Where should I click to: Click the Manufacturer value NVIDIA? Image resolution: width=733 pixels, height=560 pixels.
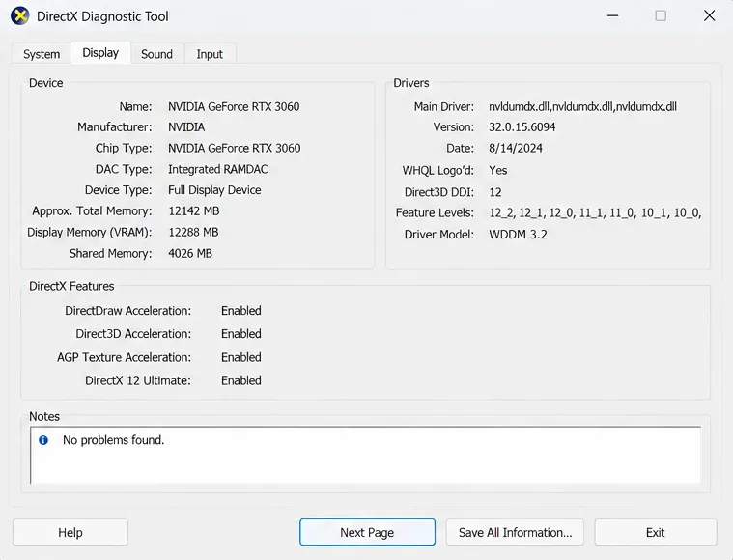[x=186, y=127]
